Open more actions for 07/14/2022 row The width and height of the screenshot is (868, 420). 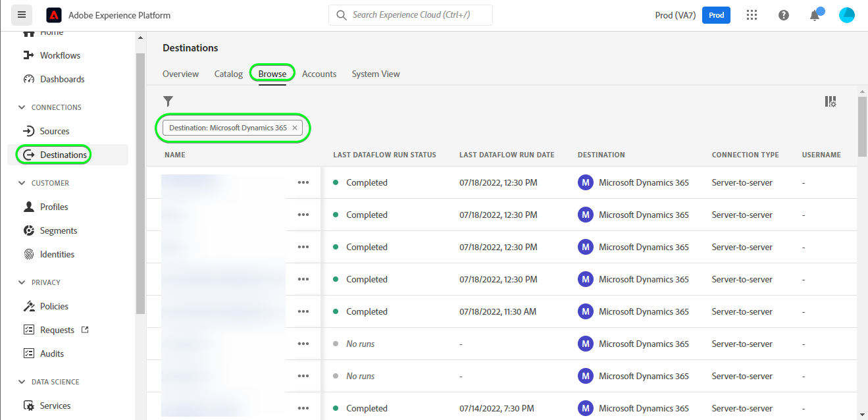[x=303, y=408]
